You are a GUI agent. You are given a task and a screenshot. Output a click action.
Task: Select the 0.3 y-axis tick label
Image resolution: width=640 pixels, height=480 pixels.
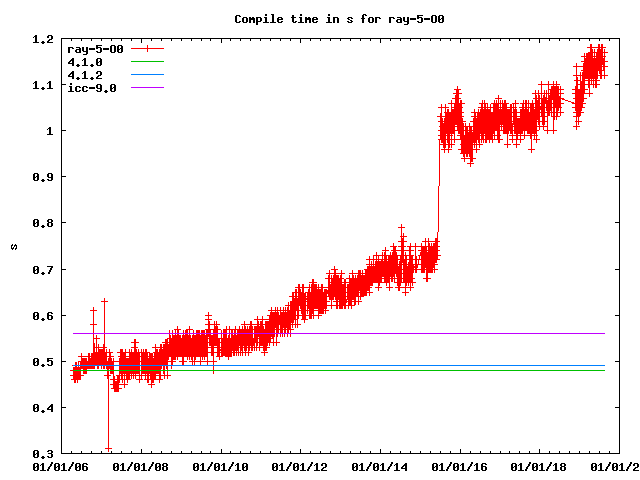(x=42, y=453)
